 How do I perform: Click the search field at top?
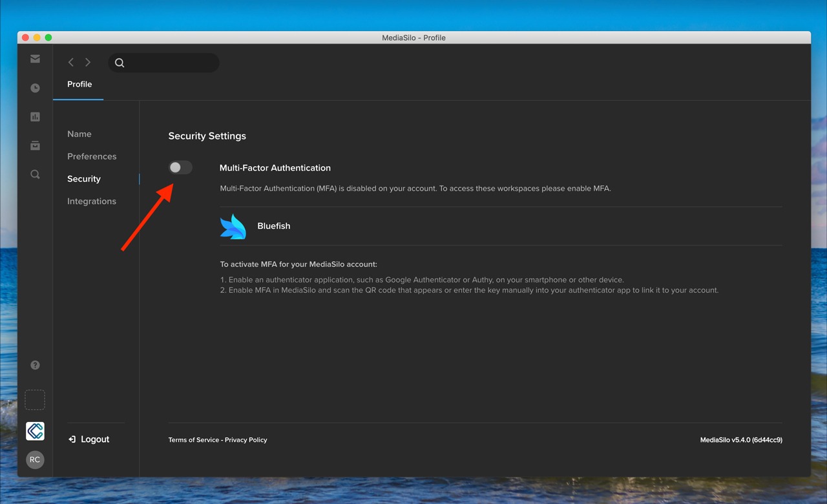tap(163, 63)
